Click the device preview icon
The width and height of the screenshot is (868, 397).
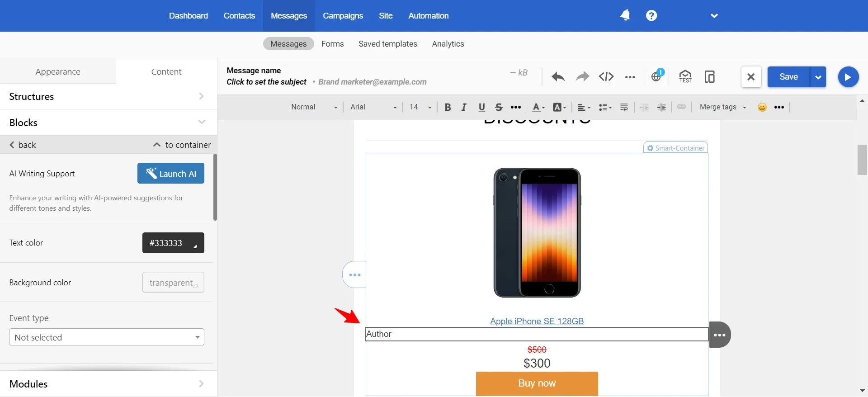click(x=710, y=77)
